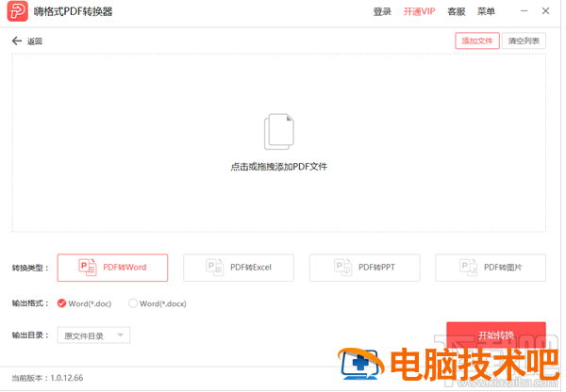Minimize the converter window
The width and height of the screenshot is (566, 392).
[524, 11]
